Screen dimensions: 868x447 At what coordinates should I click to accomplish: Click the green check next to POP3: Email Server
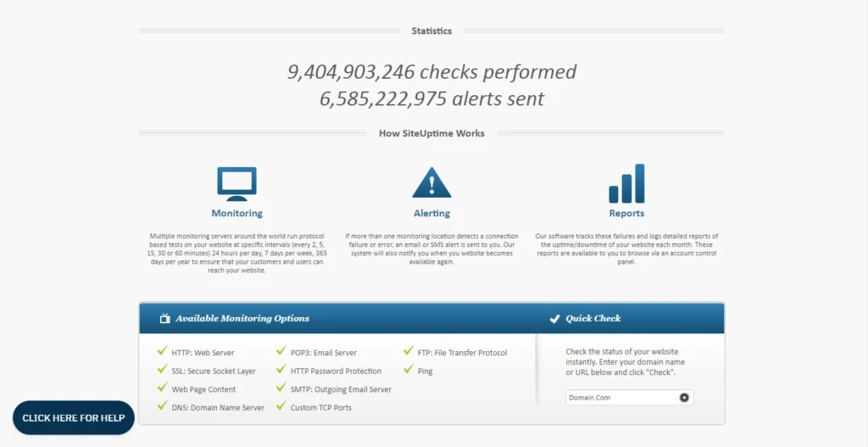[281, 350]
